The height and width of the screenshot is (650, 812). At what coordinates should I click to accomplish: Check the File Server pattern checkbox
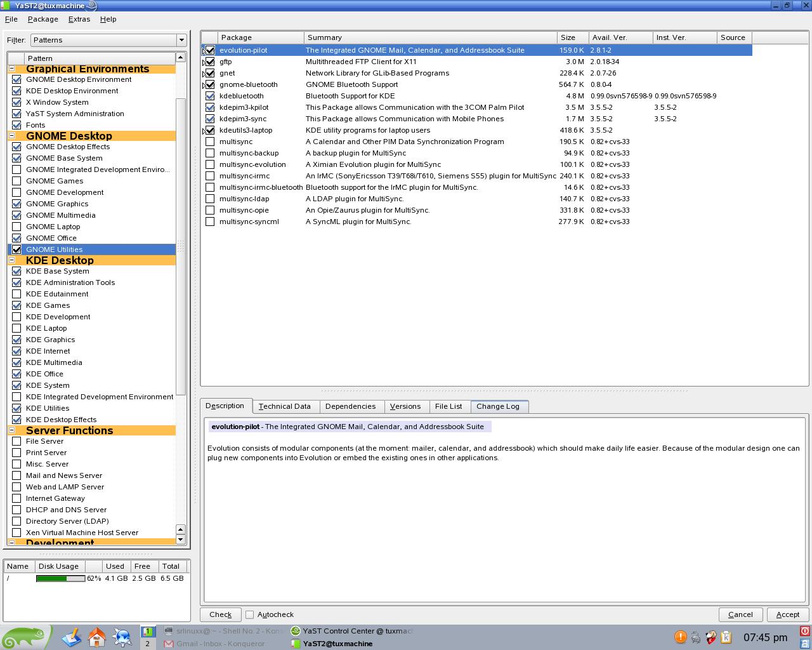tap(16, 441)
